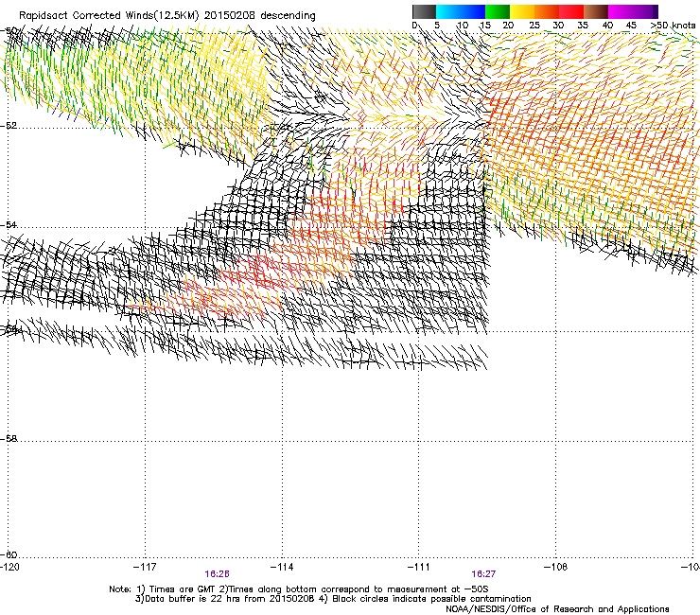Click the word 'descending' in the title
Screen dimensions: 700x615
coord(288,15)
